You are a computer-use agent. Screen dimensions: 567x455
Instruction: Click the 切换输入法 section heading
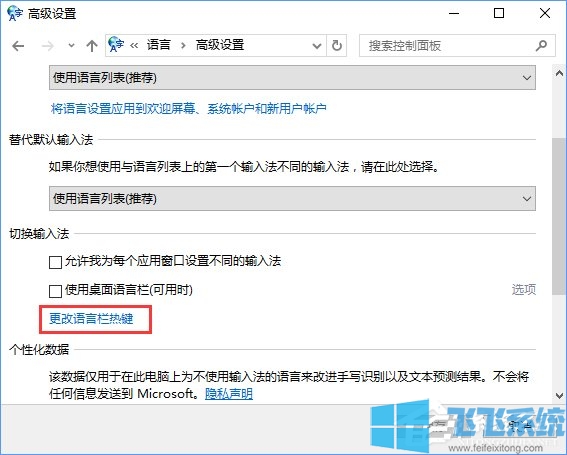click(39, 234)
